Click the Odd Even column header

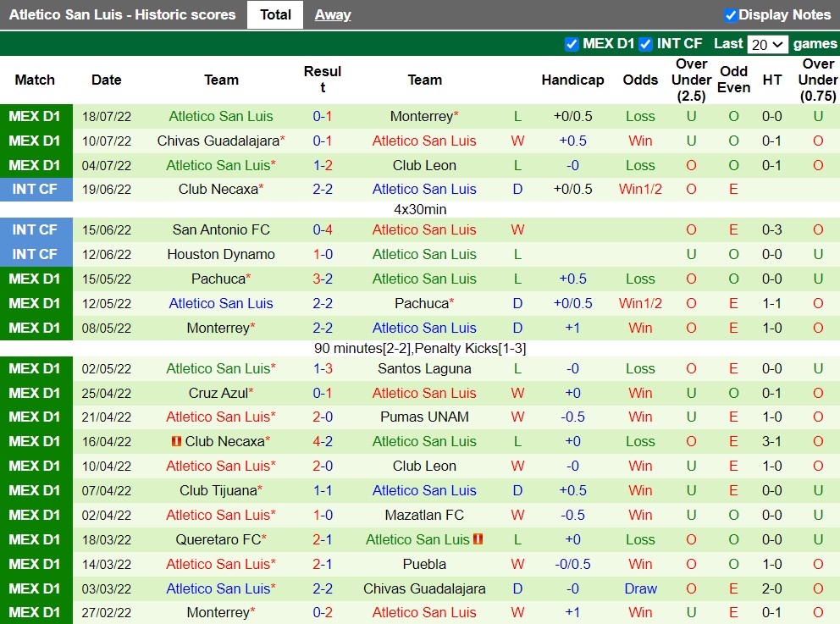click(733, 80)
